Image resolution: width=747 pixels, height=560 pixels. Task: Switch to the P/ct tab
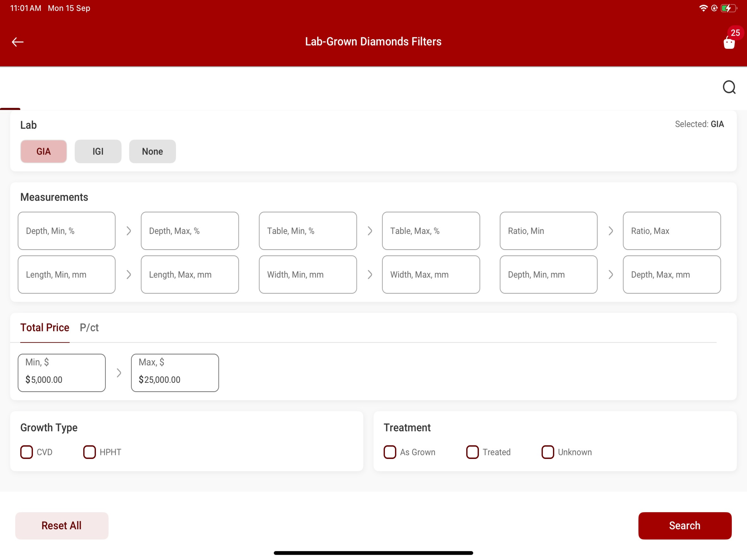click(89, 327)
